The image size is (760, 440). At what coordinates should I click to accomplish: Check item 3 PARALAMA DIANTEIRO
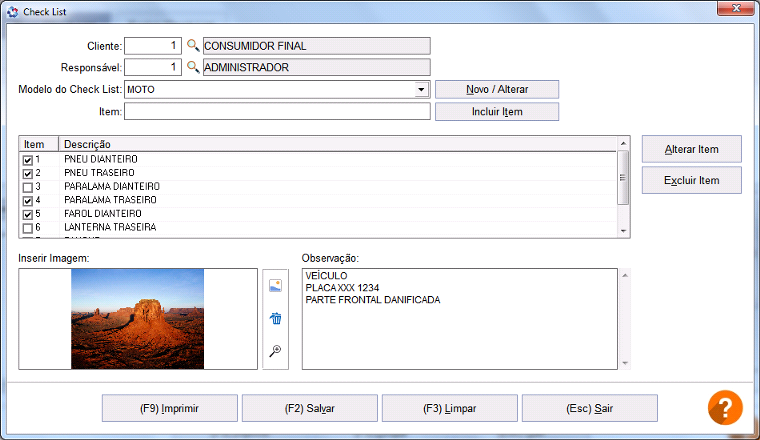[28, 187]
